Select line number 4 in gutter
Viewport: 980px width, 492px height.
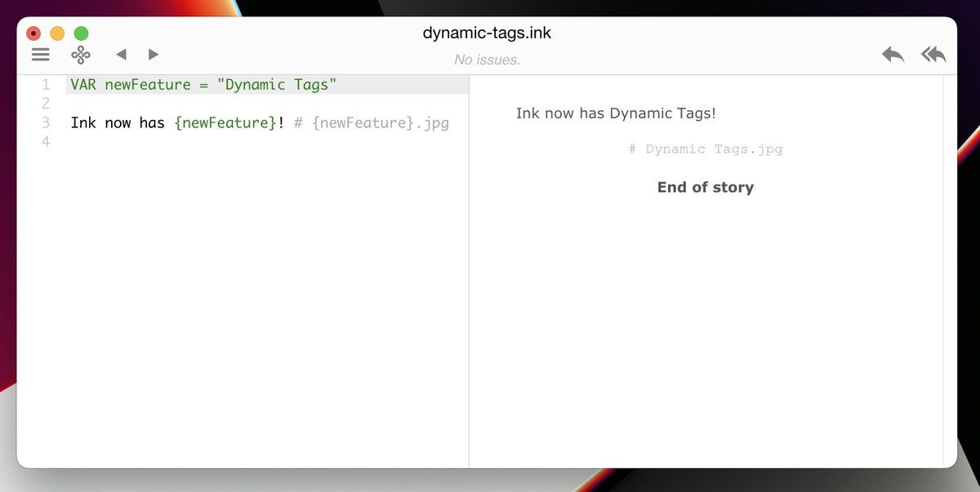[x=46, y=142]
